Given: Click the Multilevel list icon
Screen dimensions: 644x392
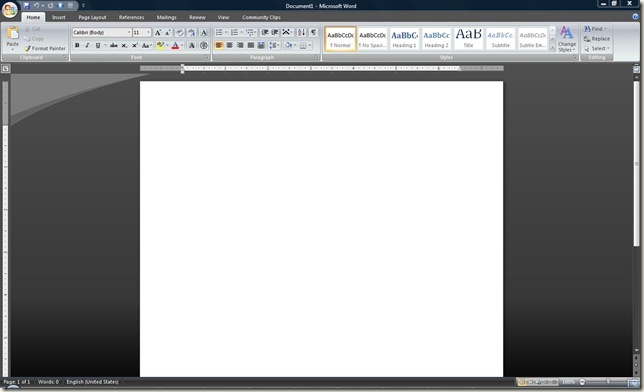Looking at the screenshot, I should click(x=250, y=32).
